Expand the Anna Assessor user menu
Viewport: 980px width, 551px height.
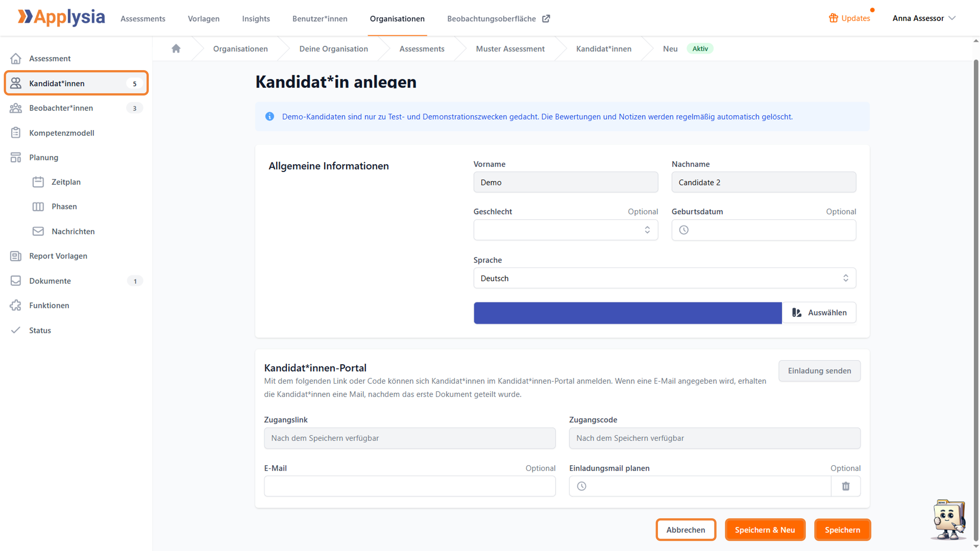924,18
